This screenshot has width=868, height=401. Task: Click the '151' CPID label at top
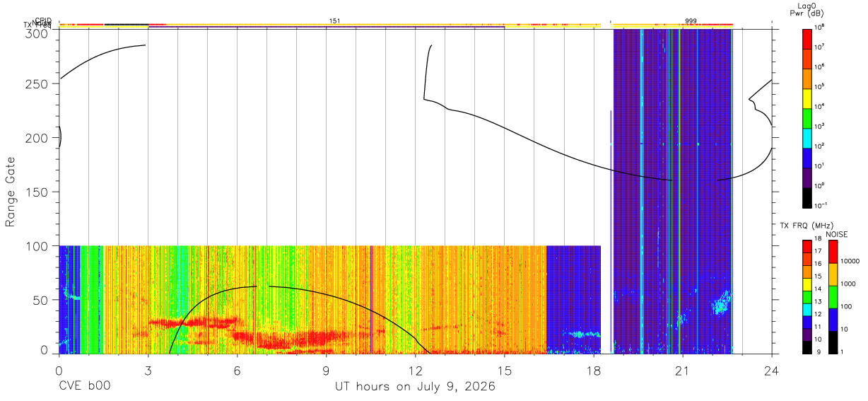[335, 21]
